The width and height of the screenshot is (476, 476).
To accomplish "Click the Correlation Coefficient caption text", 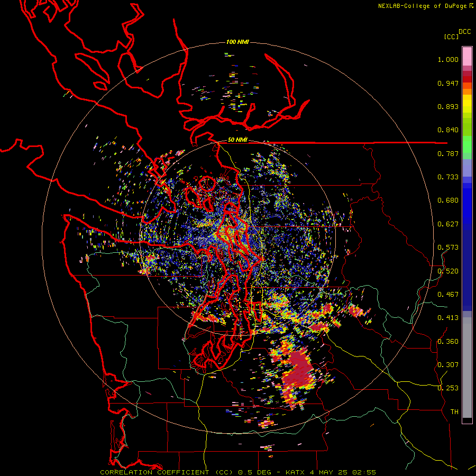I will (167, 472).
